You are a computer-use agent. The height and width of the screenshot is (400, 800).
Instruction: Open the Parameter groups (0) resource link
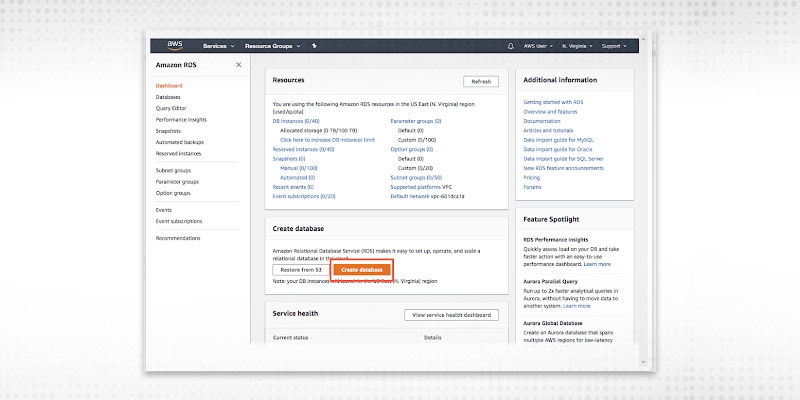[x=416, y=121]
